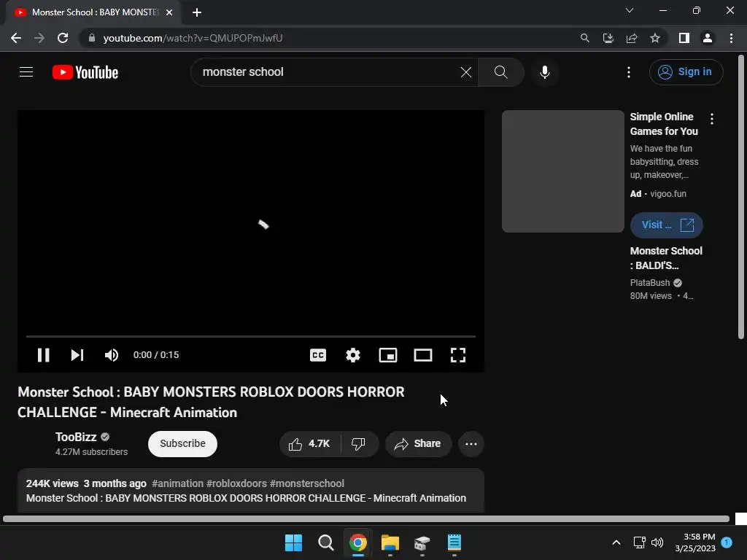This screenshot has height=560, width=747.
Task: Open the notification badge in tray
Action: click(727, 542)
